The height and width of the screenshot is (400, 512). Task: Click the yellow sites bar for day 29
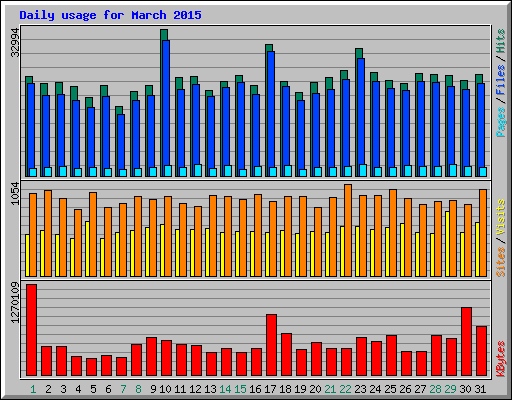(447, 244)
